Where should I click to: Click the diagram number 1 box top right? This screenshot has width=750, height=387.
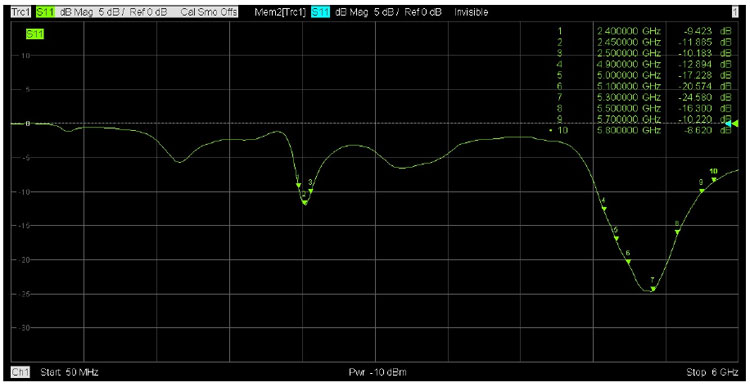735,12
